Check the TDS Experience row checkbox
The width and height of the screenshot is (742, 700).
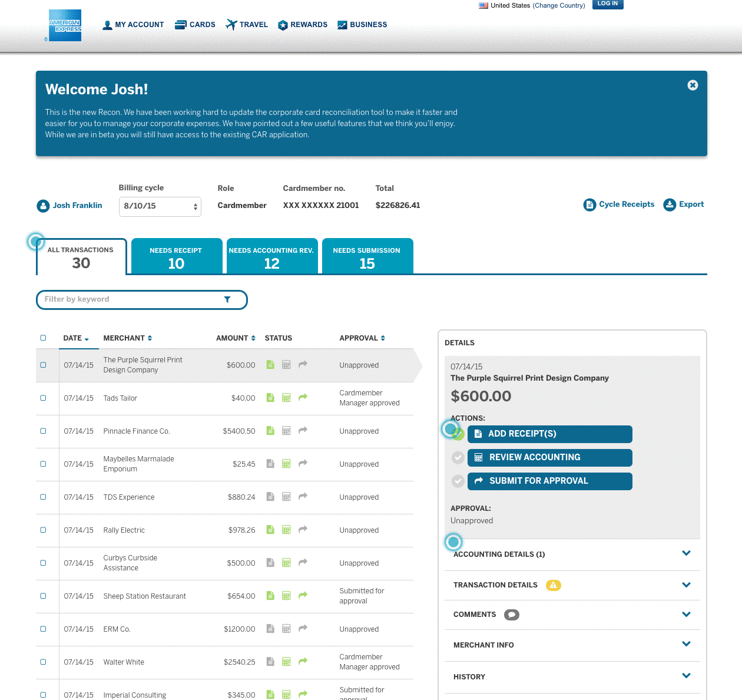(43, 497)
